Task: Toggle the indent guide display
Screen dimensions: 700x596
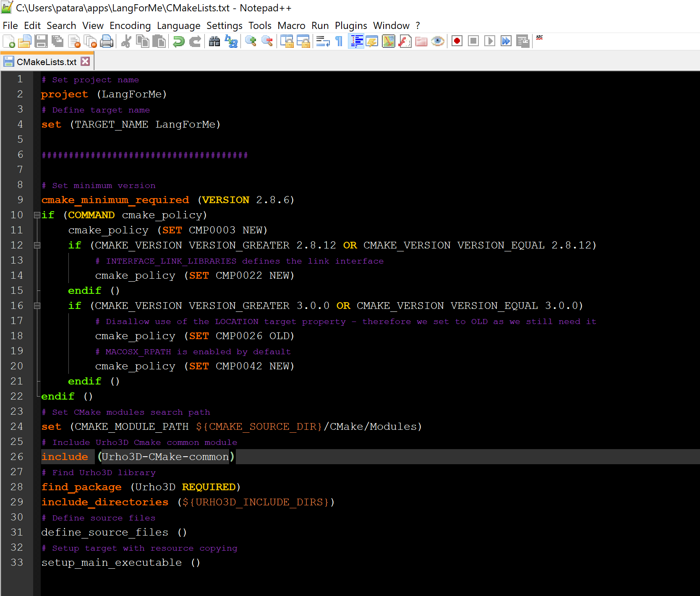Action: coord(356,41)
